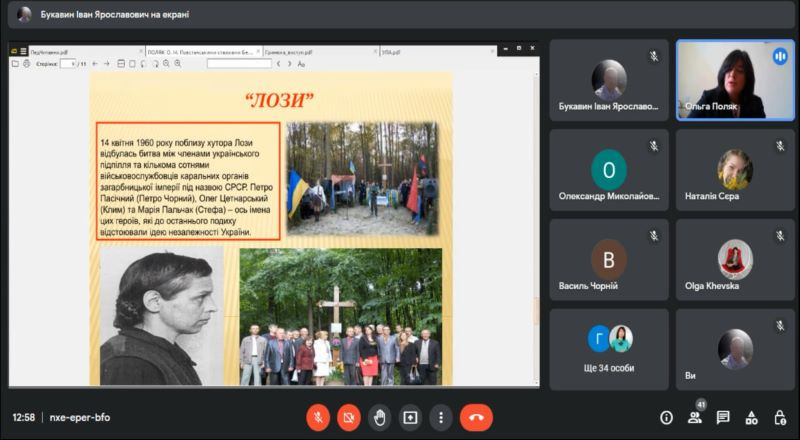
Task: Raise hand using the hand icon
Action: (380, 418)
